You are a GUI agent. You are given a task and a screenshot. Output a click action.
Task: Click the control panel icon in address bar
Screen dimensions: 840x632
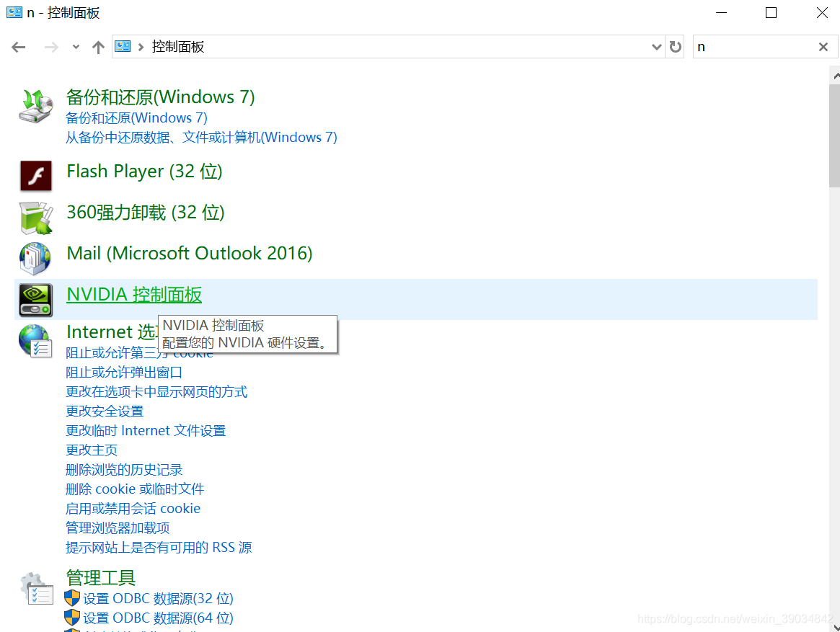point(123,47)
